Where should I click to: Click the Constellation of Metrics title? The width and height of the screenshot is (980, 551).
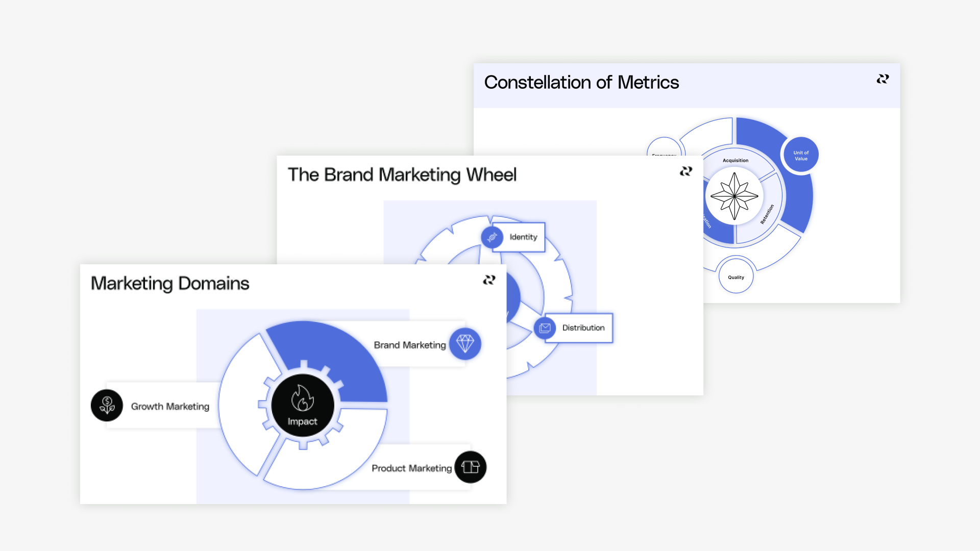coord(581,82)
